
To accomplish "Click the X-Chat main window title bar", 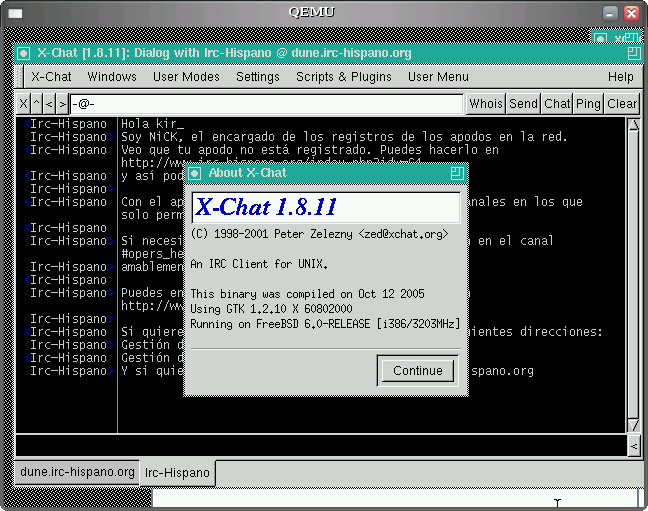I will (x=329, y=53).
